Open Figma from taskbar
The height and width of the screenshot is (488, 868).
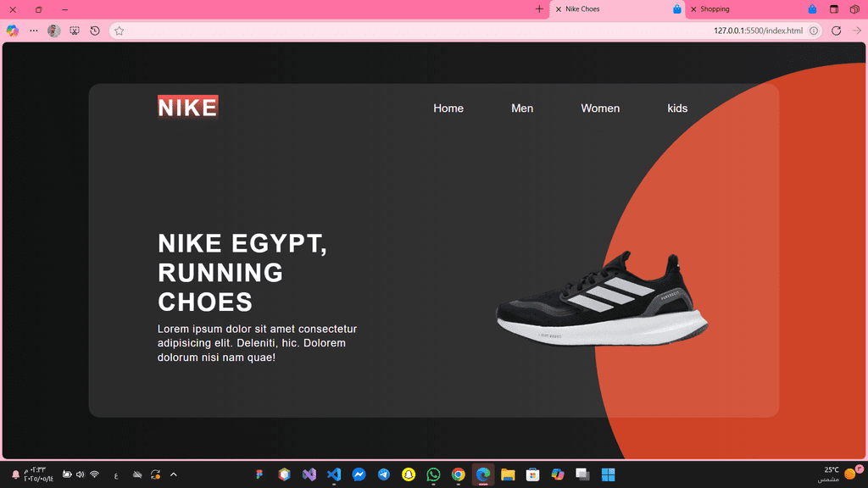[259, 474]
